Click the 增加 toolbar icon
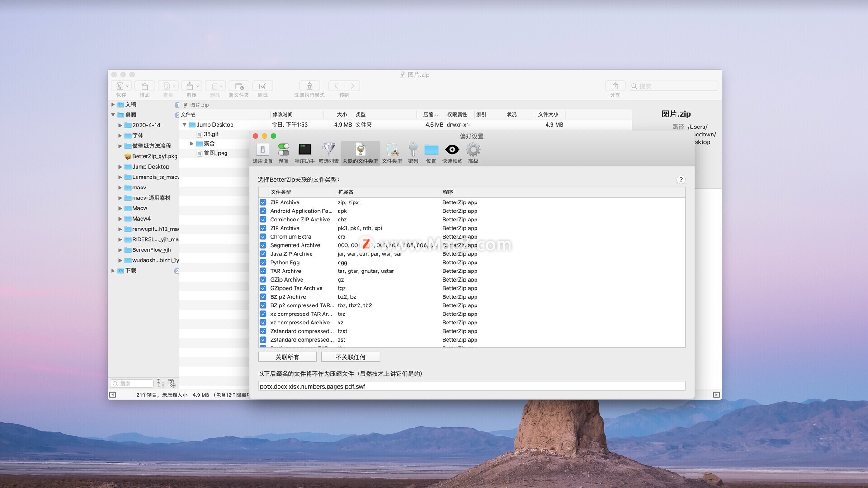The height and width of the screenshot is (488, 868). [145, 86]
